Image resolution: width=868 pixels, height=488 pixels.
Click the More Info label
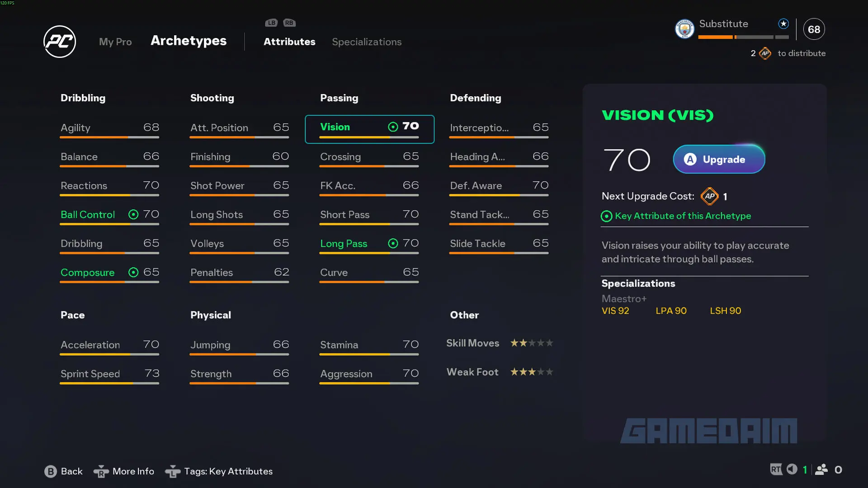[x=133, y=471]
